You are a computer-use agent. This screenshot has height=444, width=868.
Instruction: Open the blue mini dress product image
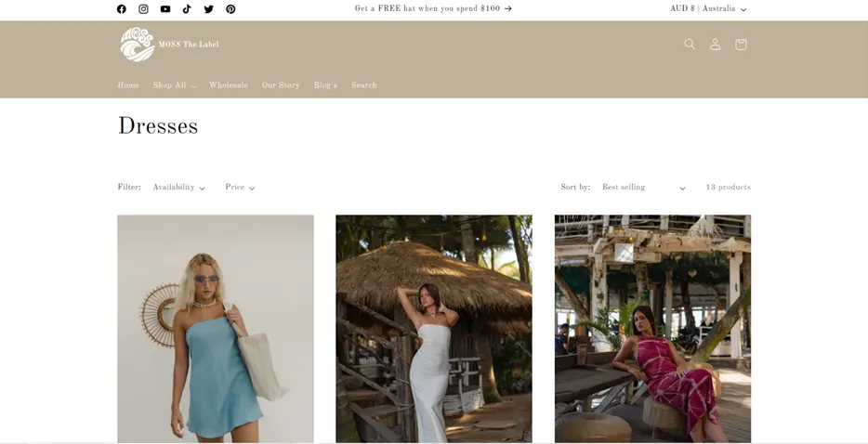[216, 328]
